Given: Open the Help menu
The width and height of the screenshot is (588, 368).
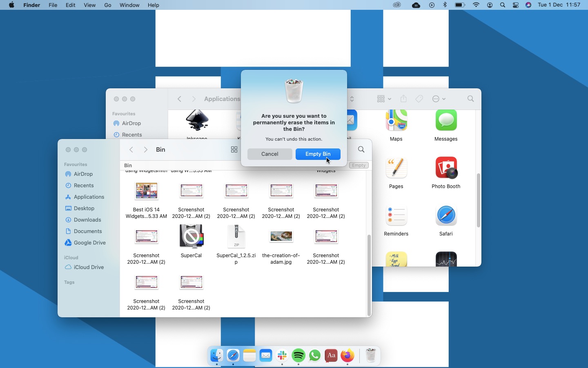Looking at the screenshot, I should [x=154, y=5].
